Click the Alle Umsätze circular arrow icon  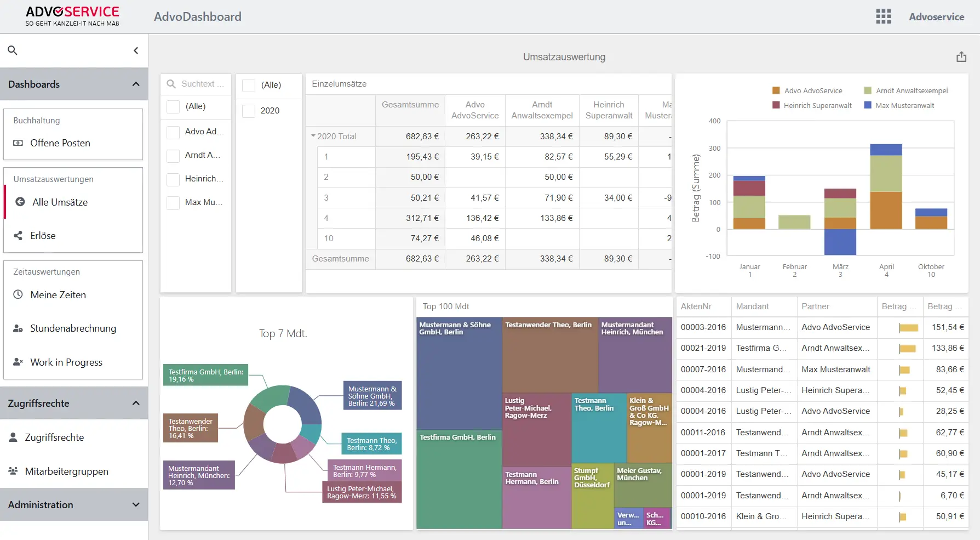coord(19,202)
